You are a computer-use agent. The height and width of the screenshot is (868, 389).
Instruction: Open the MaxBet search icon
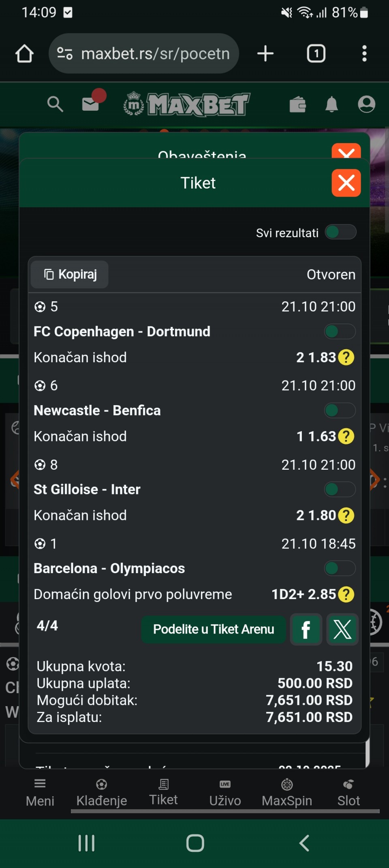click(55, 104)
